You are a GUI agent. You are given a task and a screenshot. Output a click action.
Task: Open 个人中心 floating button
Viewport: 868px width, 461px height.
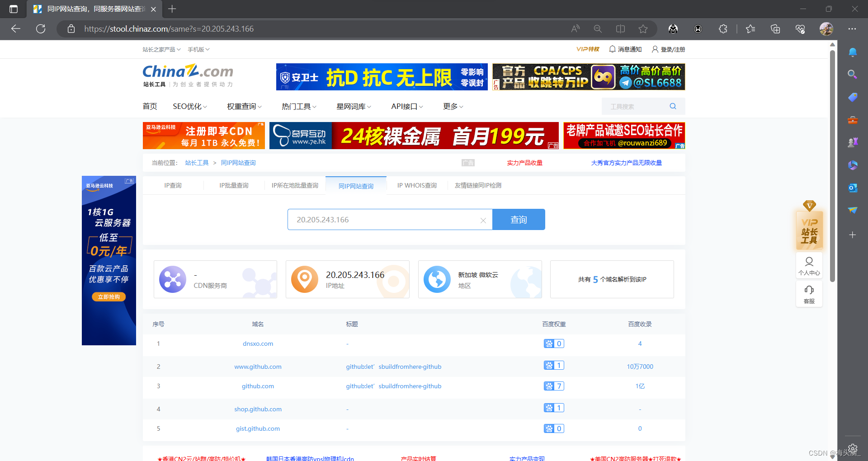pyautogui.click(x=809, y=266)
